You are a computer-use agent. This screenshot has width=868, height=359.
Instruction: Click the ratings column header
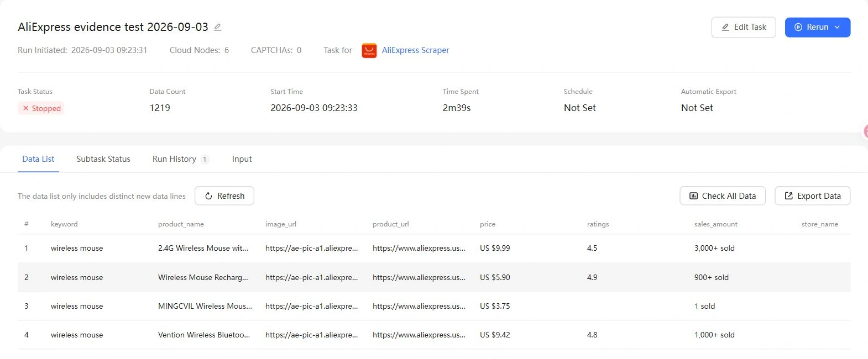click(x=598, y=224)
